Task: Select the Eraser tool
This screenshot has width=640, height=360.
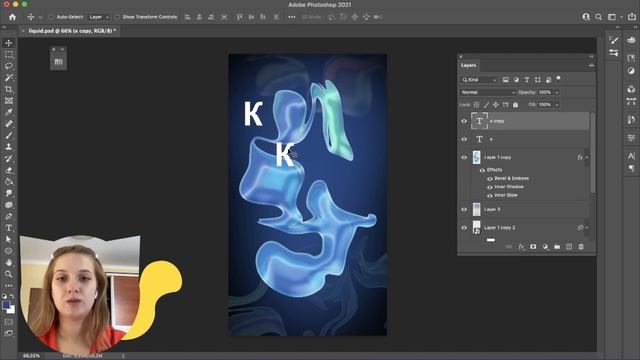Action: click(x=9, y=170)
